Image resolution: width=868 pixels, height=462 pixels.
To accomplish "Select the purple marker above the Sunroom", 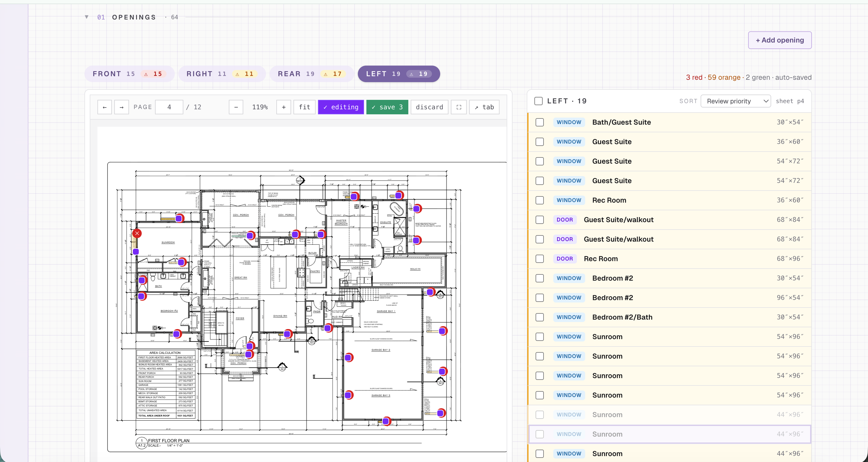I will [179, 219].
